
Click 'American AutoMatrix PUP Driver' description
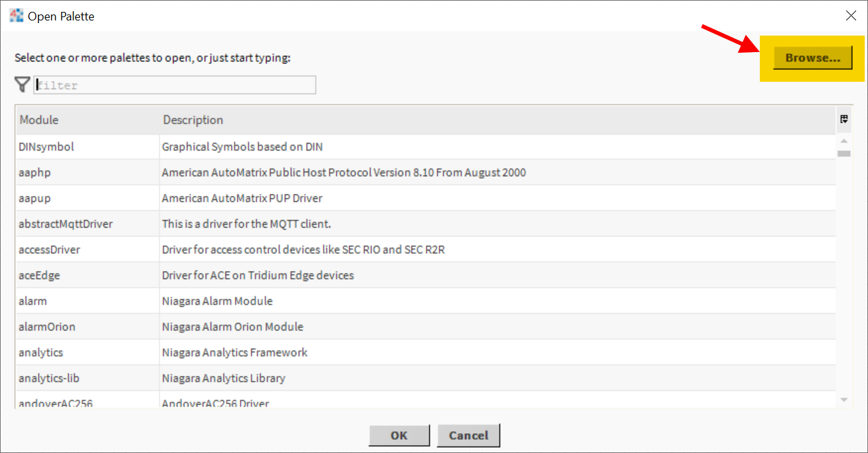point(242,198)
